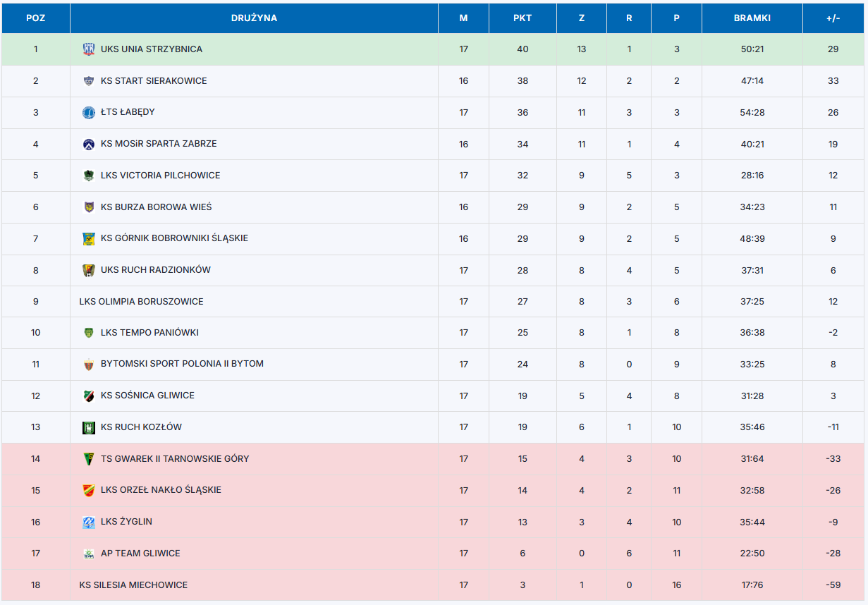
Task: Sort table by the PKT column header
Action: click(522, 18)
